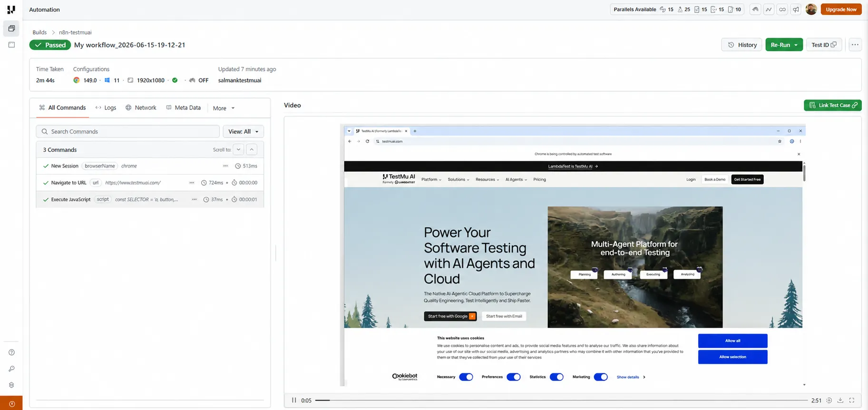
Task: Open the access key sidebar icon
Action: (x=11, y=369)
